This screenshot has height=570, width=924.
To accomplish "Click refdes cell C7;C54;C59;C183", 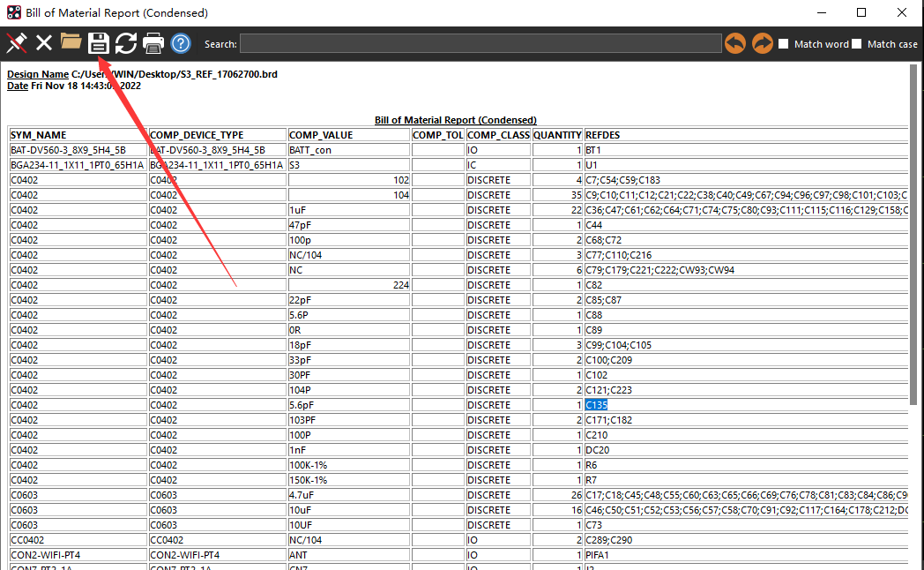I will pyautogui.click(x=746, y=180).
